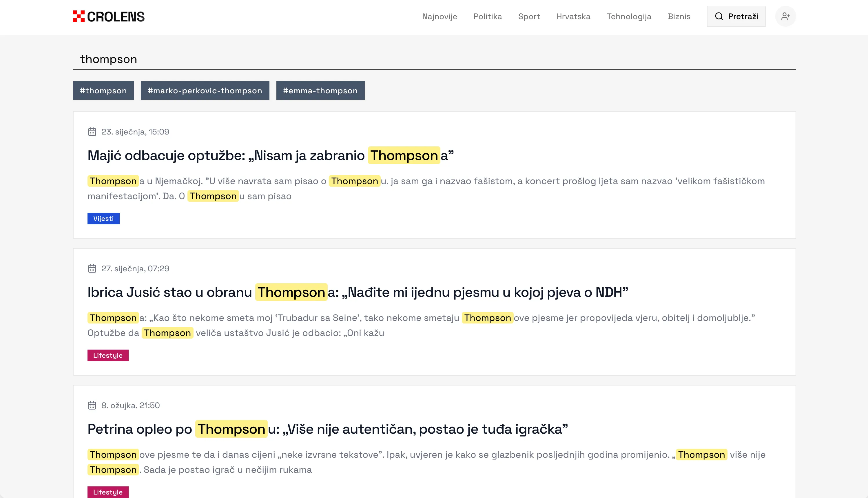Click calendar icon beside 8. ožujka date
Viewport: 868px width, 498px height.
[x=92, y=405]
